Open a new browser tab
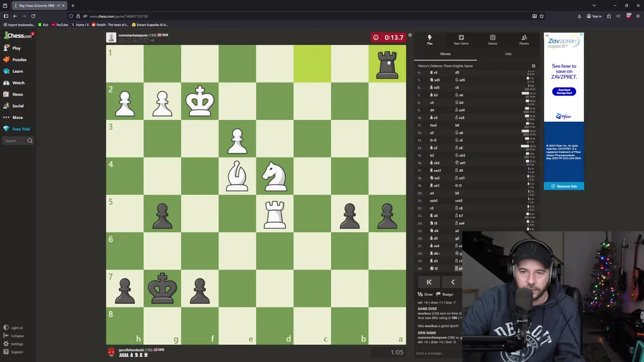 click(x=72, y=6)
